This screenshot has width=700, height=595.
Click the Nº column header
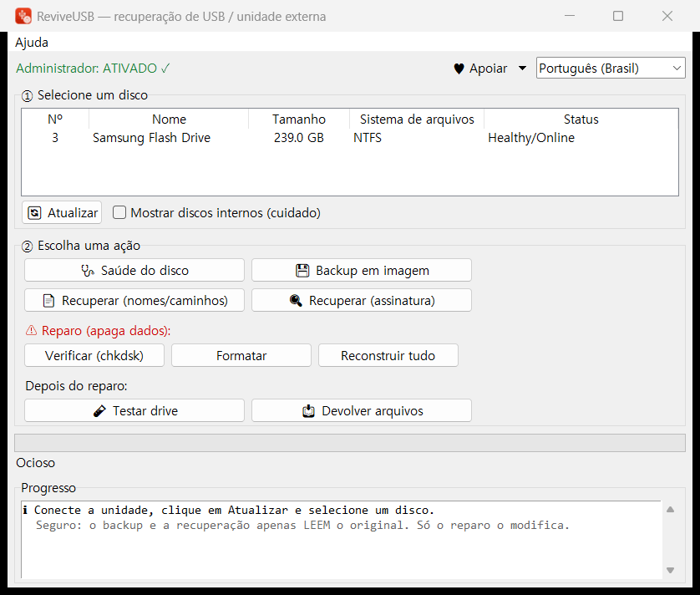click(x=55, y=120)
